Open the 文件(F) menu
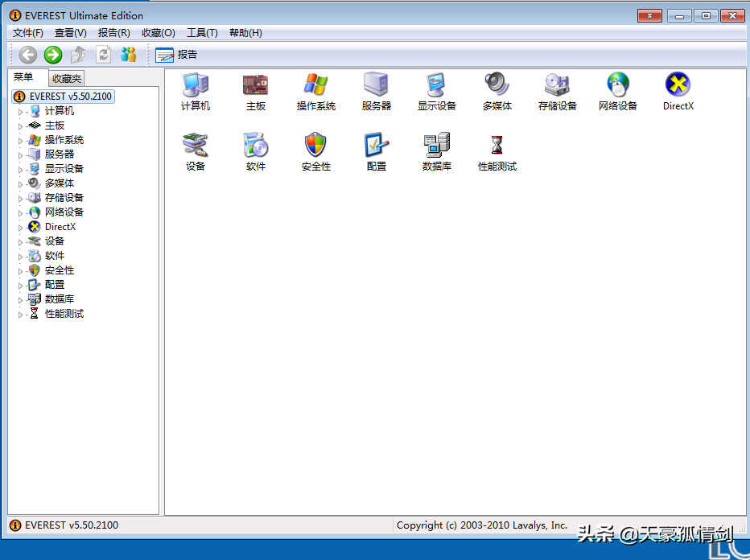The image size is (750, 560). point(27,32)
